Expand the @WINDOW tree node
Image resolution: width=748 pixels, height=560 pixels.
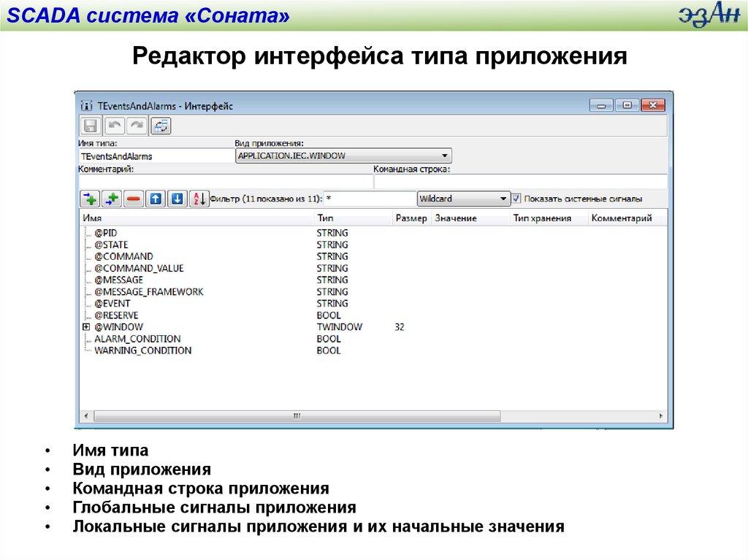[86, 327]
